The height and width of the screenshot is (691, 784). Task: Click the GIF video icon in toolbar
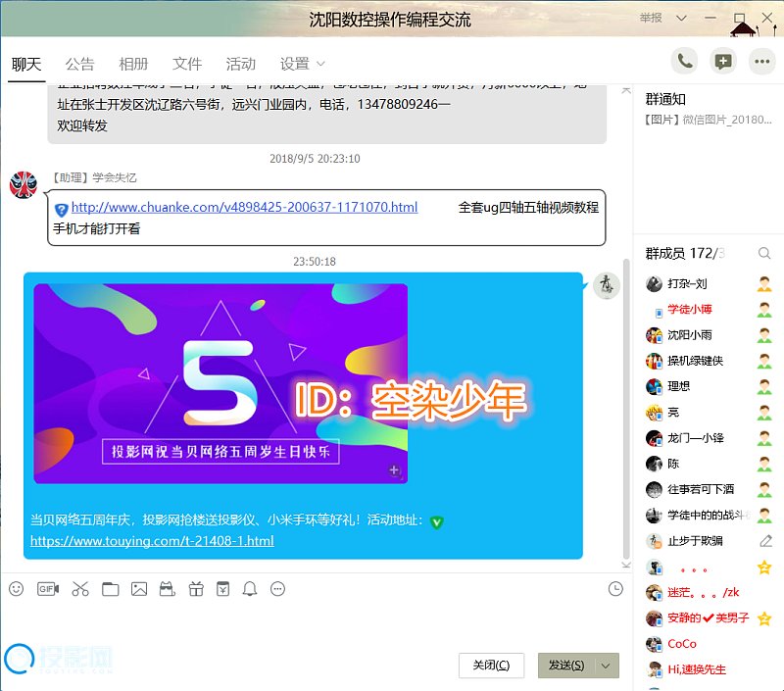48,589
